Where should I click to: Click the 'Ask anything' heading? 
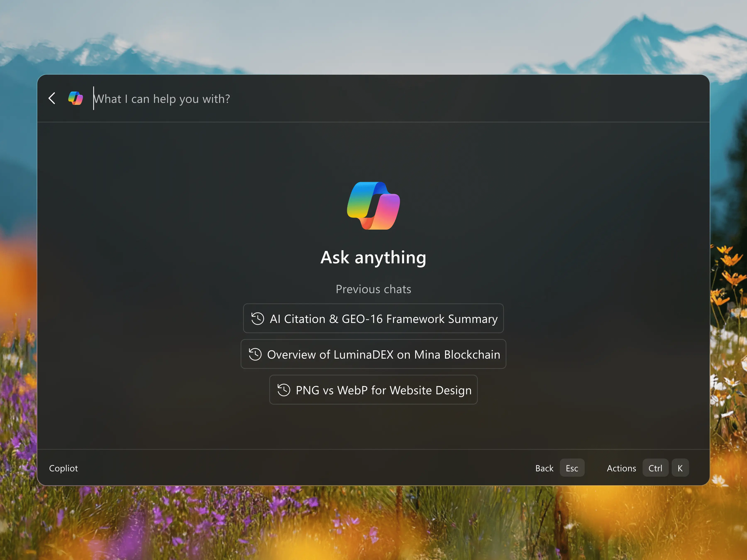click(373, 258)
